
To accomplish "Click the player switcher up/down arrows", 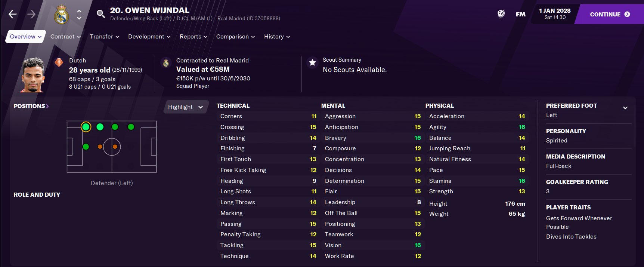I will coord(79,15).
